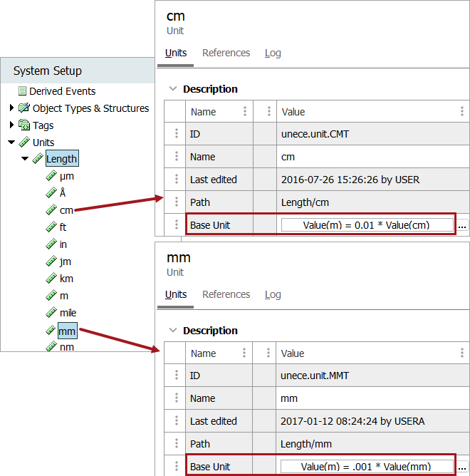
Task: Open Name column menu in mm panel
Action: click(x=244, y=353)
